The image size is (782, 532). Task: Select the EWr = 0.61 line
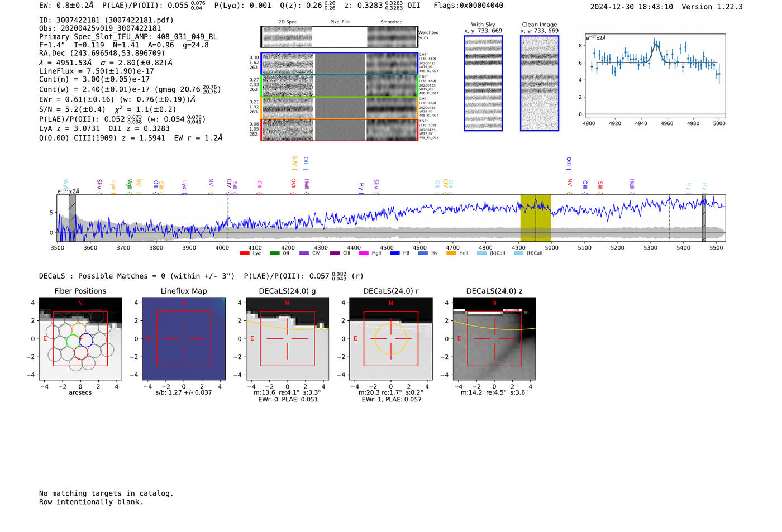(x=117, y=99)
